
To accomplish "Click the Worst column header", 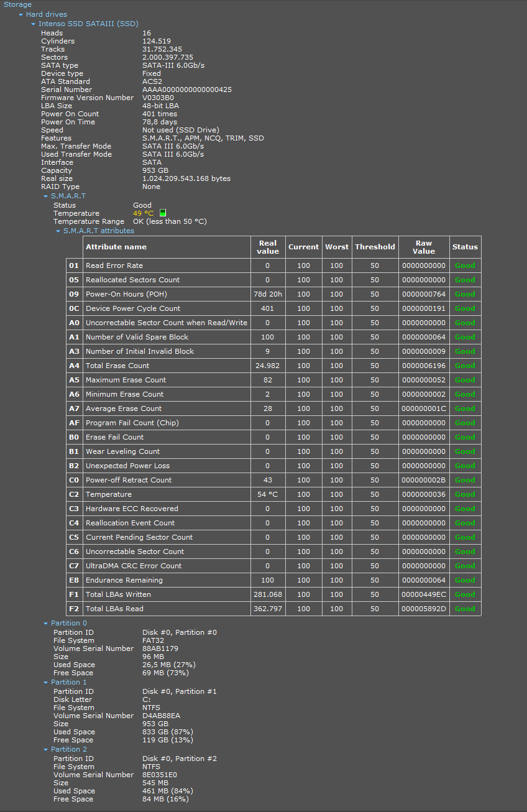I will click(337, 247).
